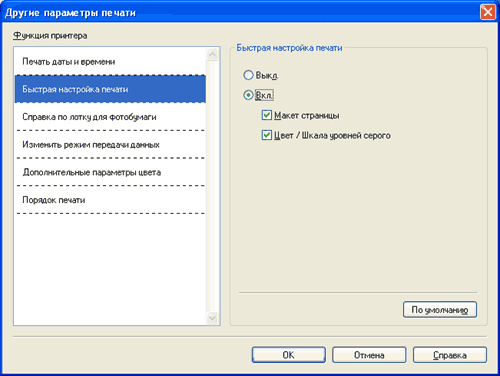Uncheck the Макет страницы checkbox
This screenshot has width=500, height=376.
point(267,115)
